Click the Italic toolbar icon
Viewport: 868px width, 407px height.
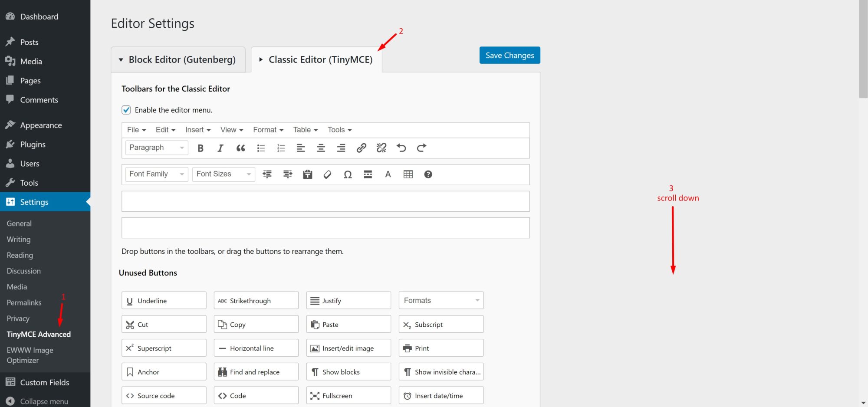click(x=220, y=148)
